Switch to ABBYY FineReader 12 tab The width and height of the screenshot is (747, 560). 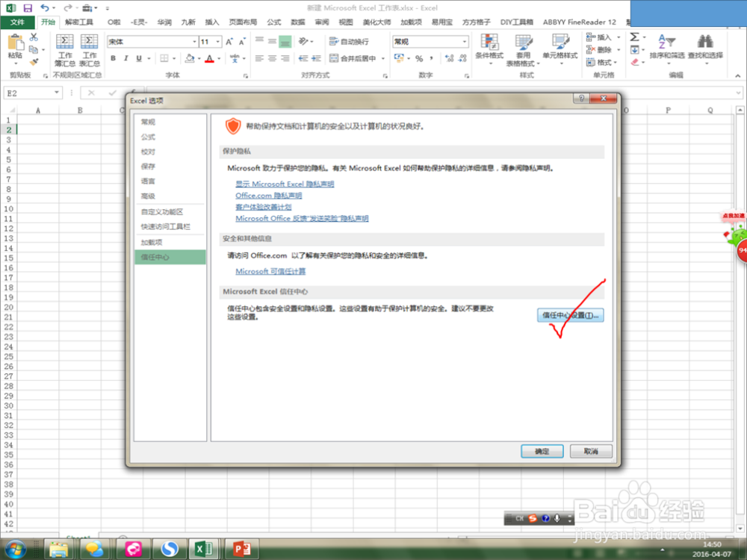click(x=580, y=22)
